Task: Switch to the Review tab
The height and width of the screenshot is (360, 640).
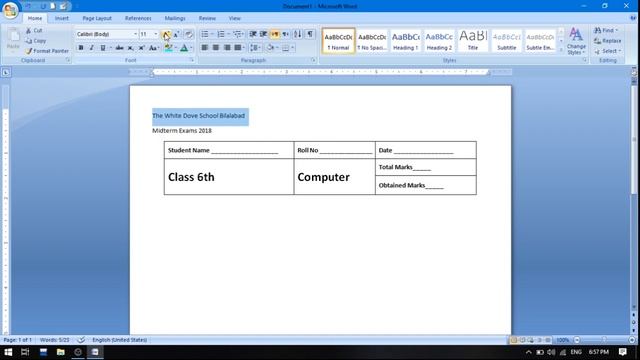Action: click(207, 18)
